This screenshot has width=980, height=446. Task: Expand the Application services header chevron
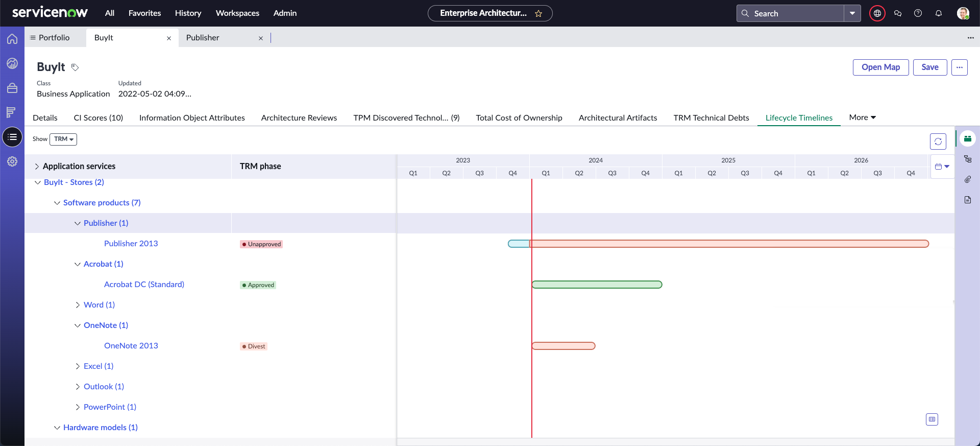tap(37, 167)
